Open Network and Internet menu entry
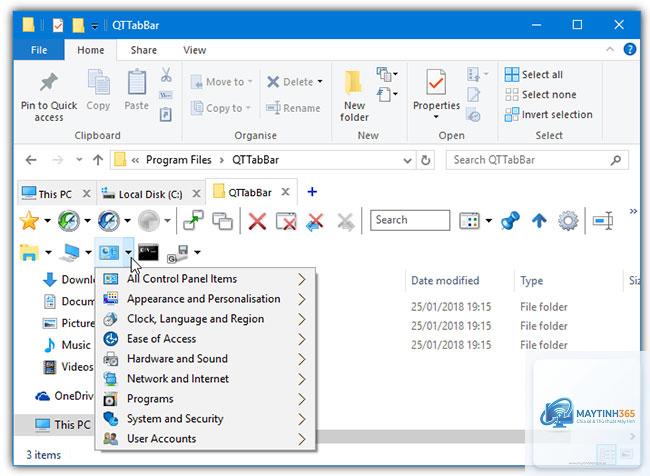The image size is (650, 476). point(206,379)
